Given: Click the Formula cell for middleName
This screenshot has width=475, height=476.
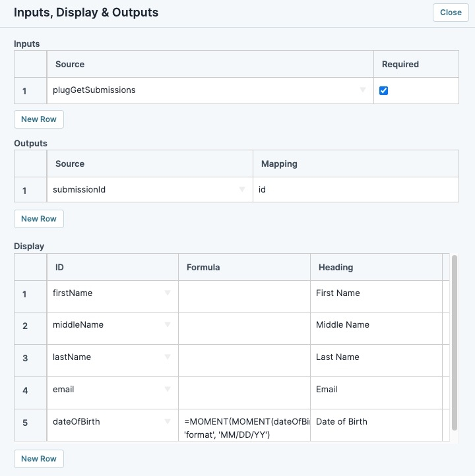Looking at the screenshot, I should 244,328.
